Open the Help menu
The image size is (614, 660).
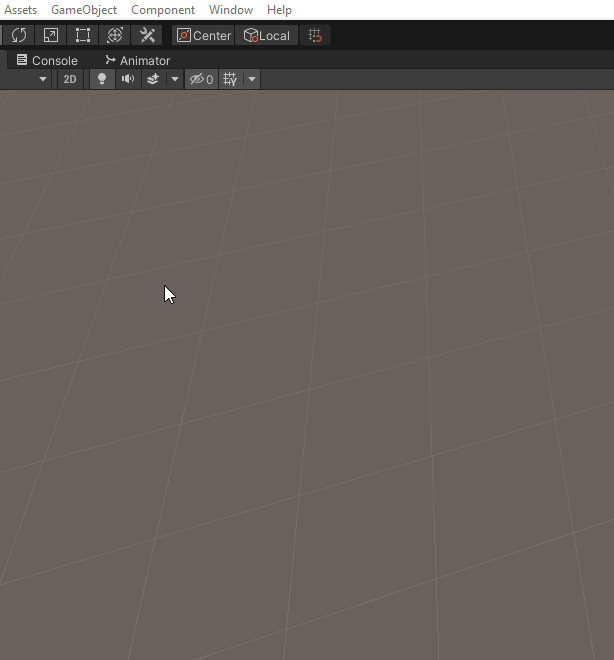[x=279, y=10]
